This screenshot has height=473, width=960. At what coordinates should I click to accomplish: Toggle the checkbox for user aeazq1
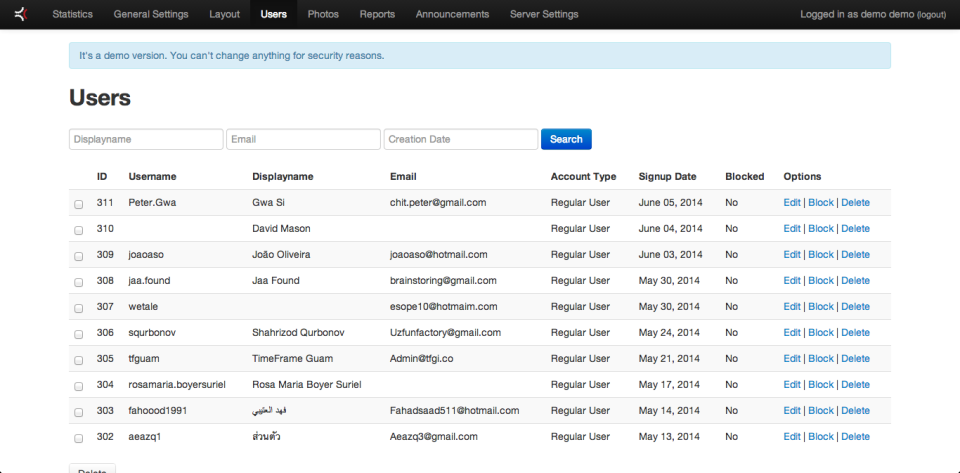79,438
